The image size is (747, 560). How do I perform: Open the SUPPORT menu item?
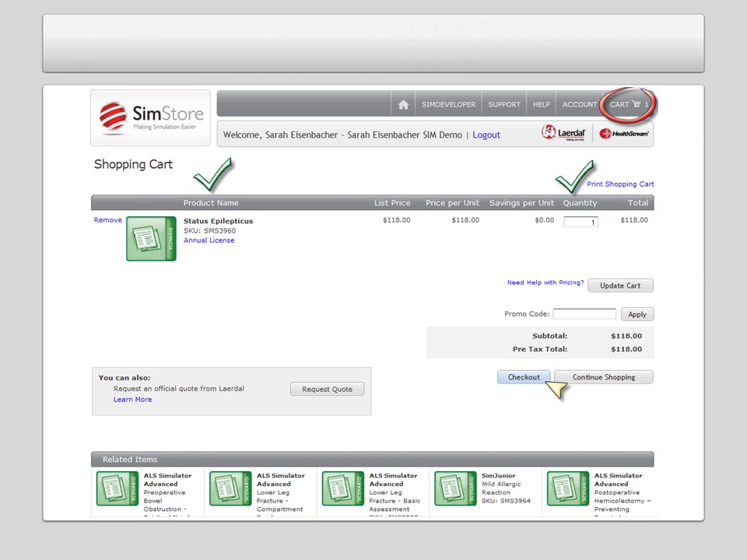pyautogui.click(x=504, y=104)
